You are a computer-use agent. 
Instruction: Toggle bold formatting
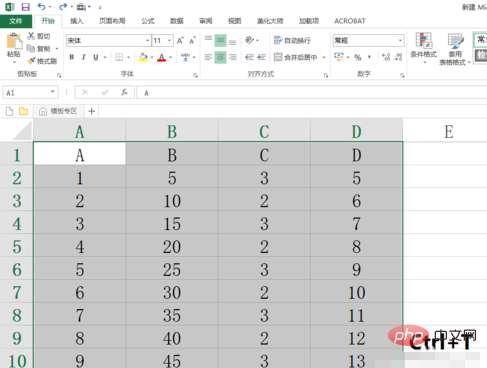(x=71, y=57)
